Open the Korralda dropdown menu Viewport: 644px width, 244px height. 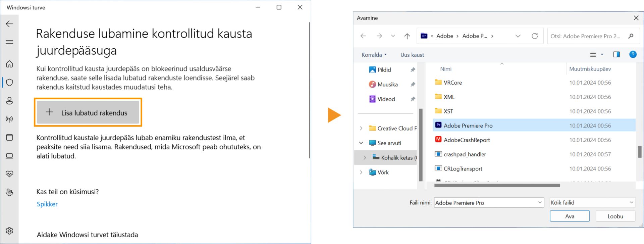tap(374, 55)
